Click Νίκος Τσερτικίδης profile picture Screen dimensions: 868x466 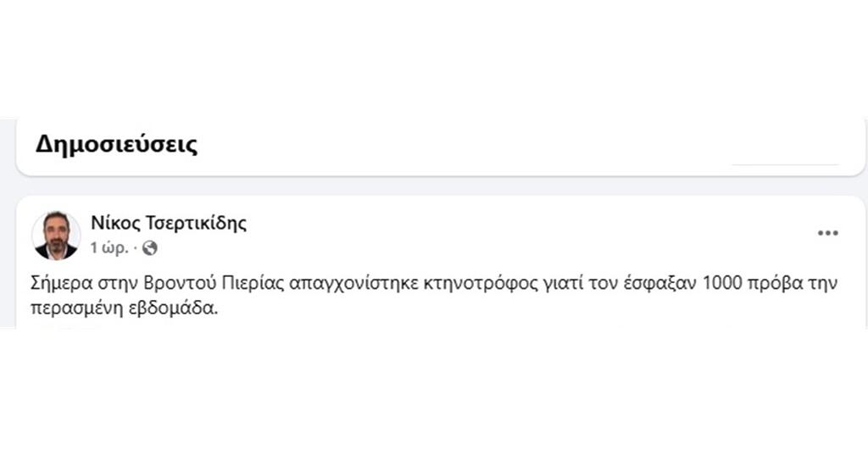point(55,235)
